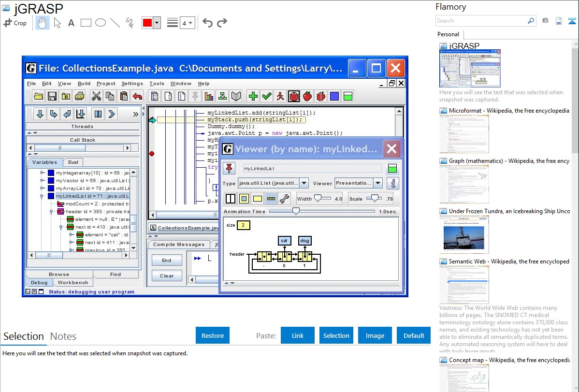The height and width of the screenshot is (392, 579).
Task: Click the resume arrow debug button
Action: [112, 114]
